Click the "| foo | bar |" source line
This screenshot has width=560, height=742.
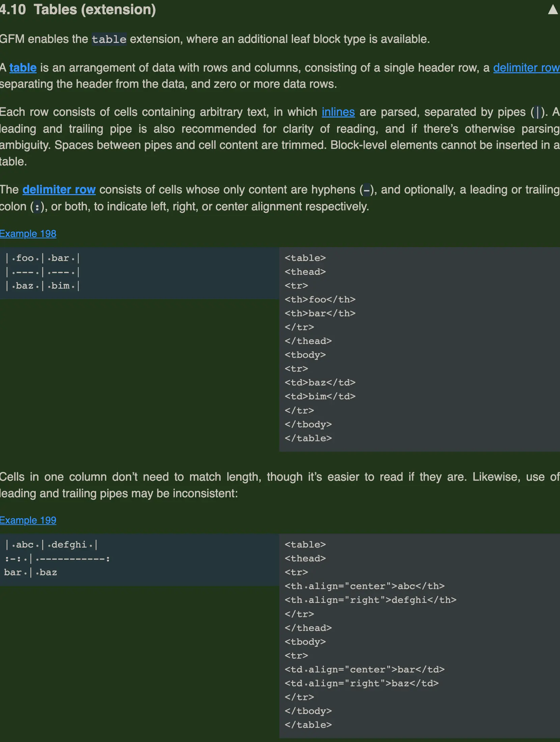(43, 258)
